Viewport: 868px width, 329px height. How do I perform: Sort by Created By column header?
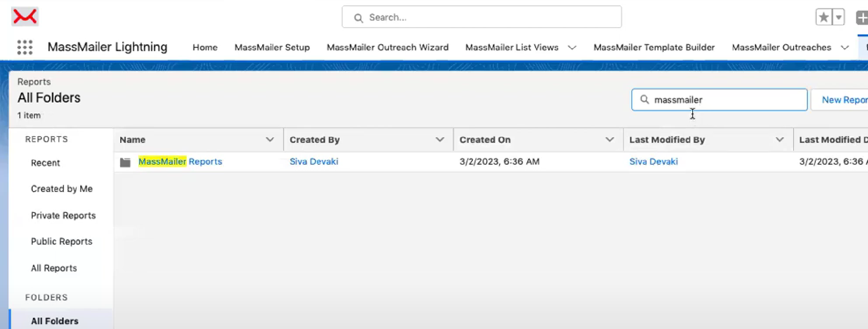click(x=315, y=140)
